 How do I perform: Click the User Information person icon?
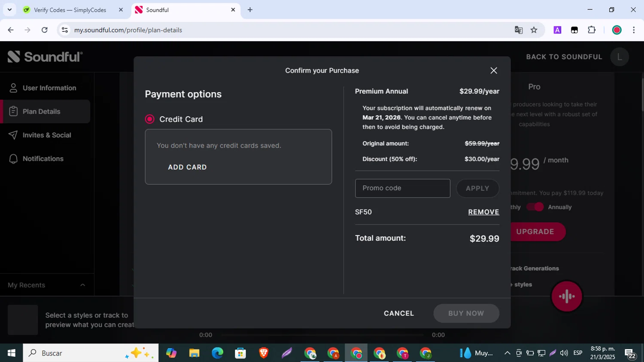coord(13,88)
